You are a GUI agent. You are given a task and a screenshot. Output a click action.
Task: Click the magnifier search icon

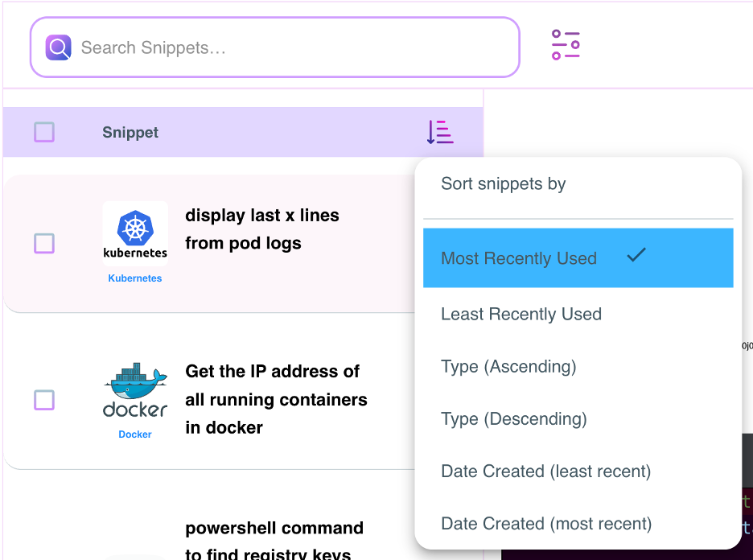[x=59, y=47]
